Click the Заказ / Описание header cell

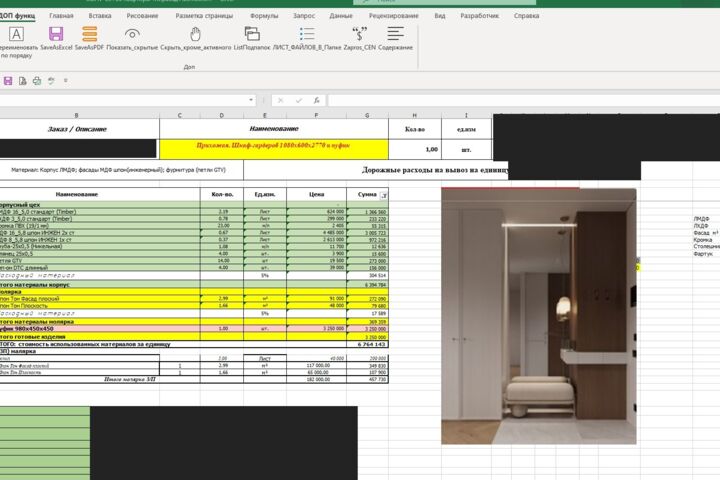coord(77,129)
